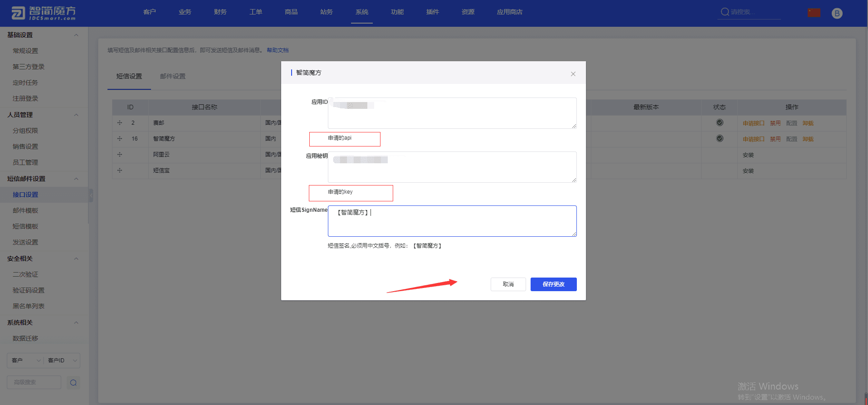Open the 站务 top menu

tap(327, 12)
